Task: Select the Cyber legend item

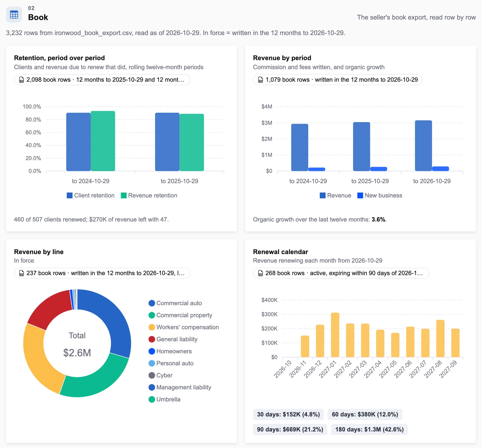Action: point(161,375)
